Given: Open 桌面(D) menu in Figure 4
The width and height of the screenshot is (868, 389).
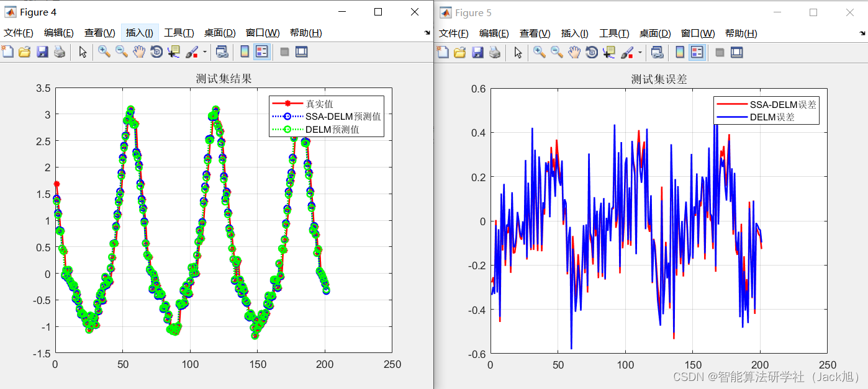Looking at the screenshot, I should click(x=220, y=33).
